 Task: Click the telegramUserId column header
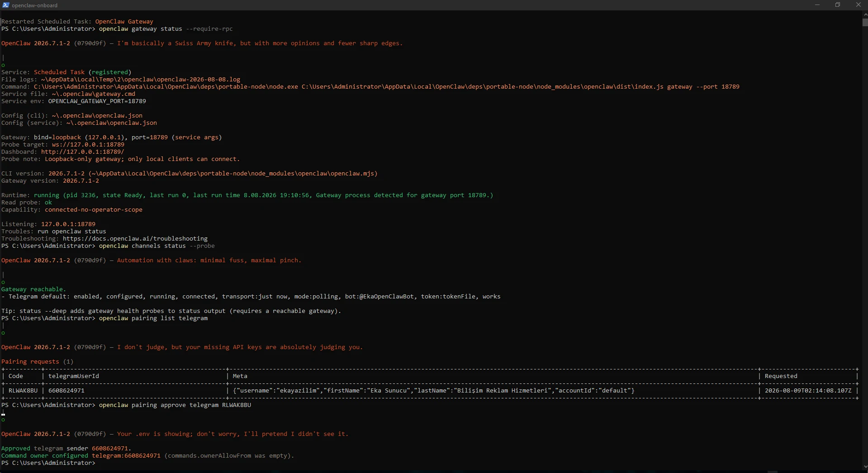pos(74,376)
